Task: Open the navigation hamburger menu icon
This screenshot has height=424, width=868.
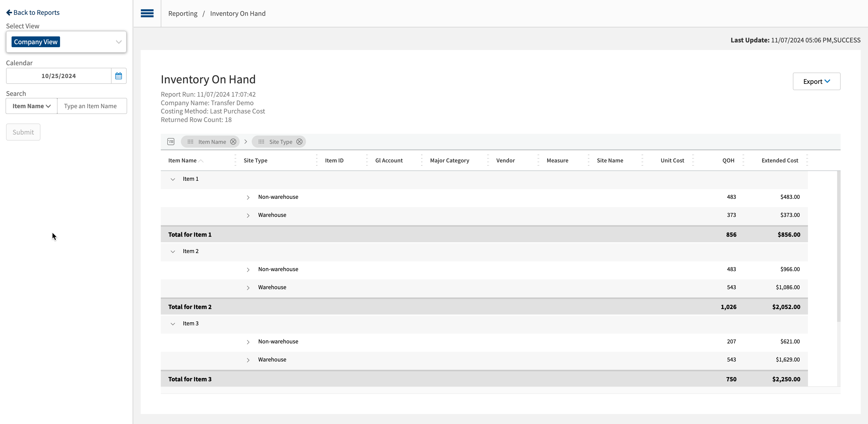Action: (147, 13)
